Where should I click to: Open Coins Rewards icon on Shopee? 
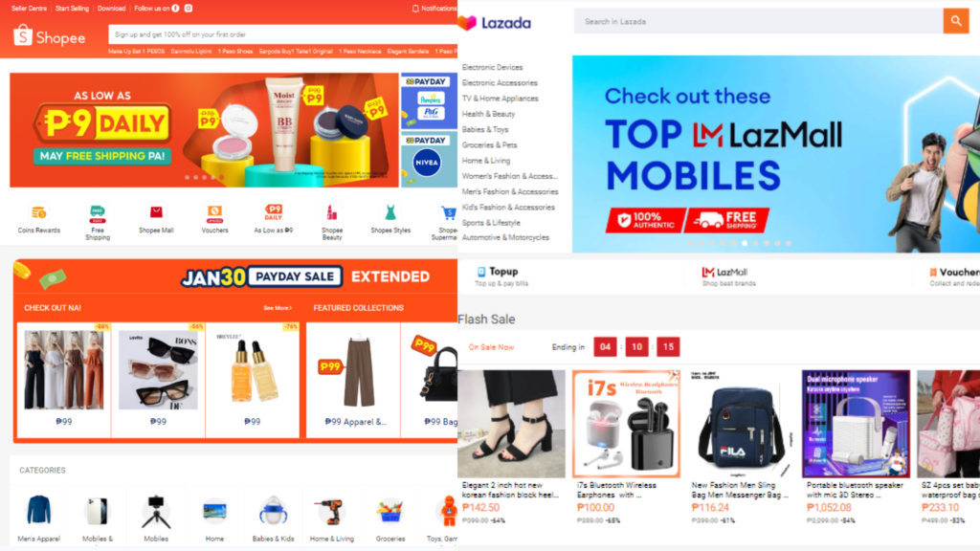38,213
